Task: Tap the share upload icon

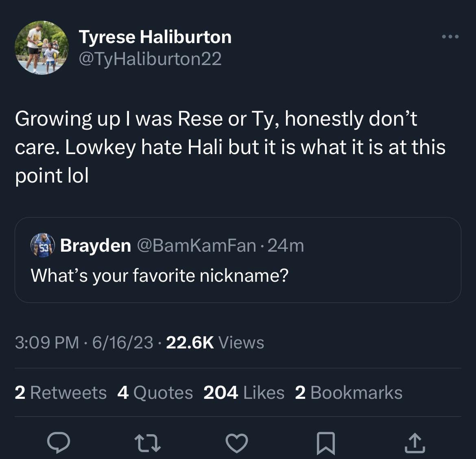Action: tap(415, 442)
